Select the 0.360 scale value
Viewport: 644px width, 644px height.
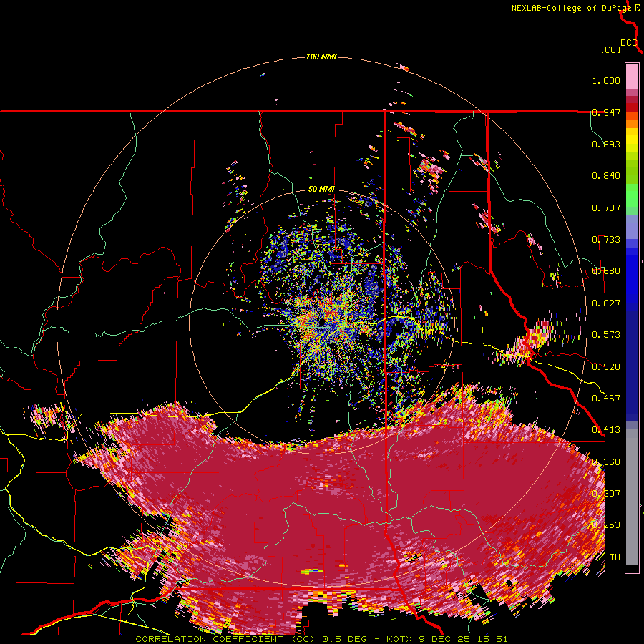click(606, 462)
